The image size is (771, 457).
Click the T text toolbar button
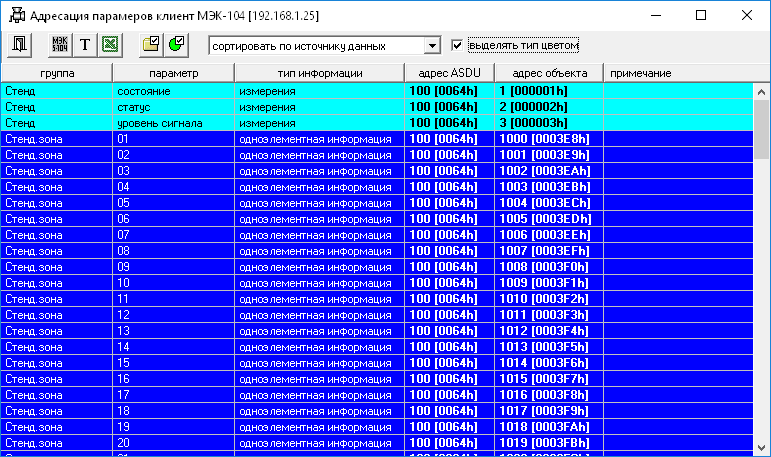(x=85, y=45)
